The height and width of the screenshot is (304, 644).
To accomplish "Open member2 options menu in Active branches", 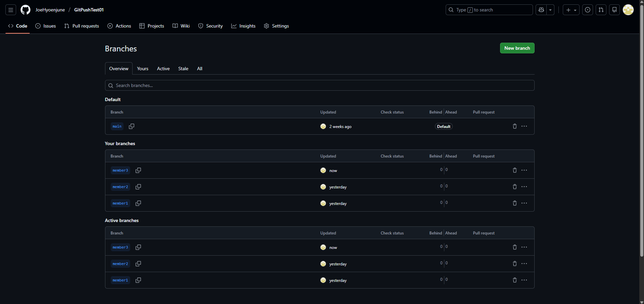I will click(x=524, y=264).
